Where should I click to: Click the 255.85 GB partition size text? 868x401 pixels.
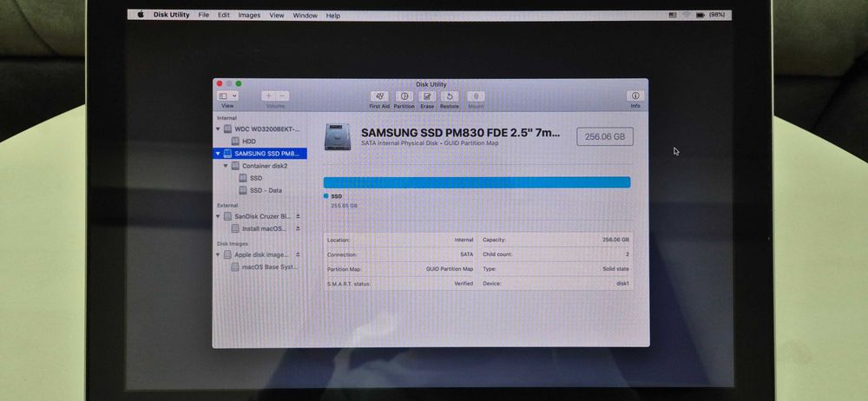click(344, 206)
